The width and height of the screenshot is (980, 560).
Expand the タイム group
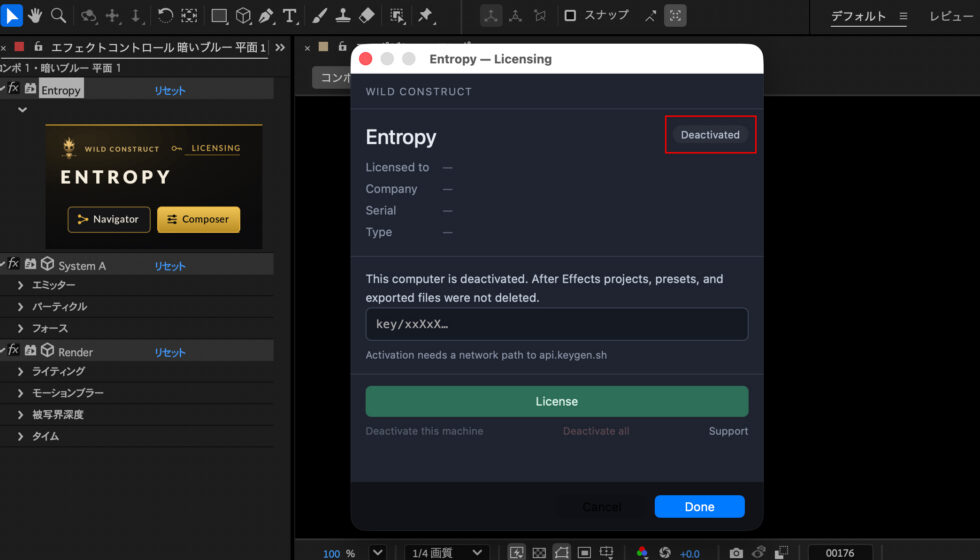point(21,436)
